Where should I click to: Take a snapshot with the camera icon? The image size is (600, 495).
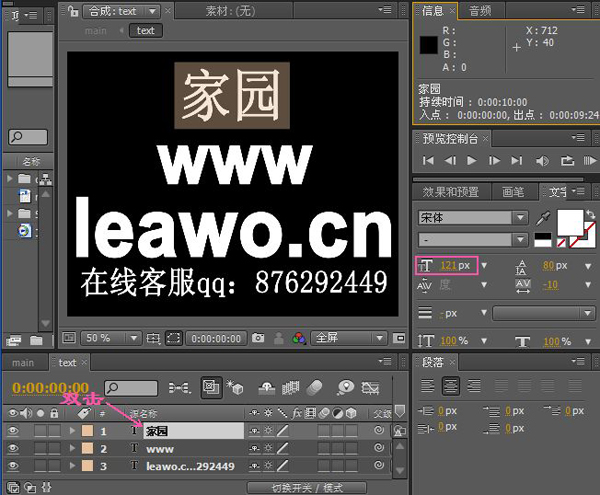(x=258, y=338)
